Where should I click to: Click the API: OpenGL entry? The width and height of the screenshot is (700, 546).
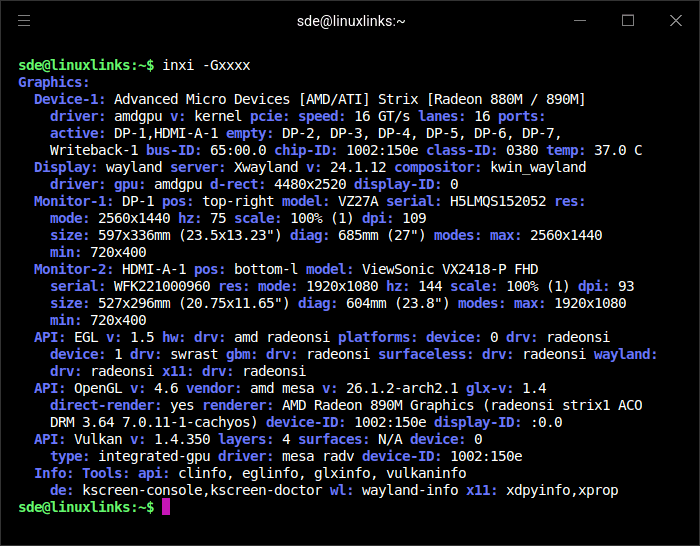pyautogui.click(x=78, y=388)
